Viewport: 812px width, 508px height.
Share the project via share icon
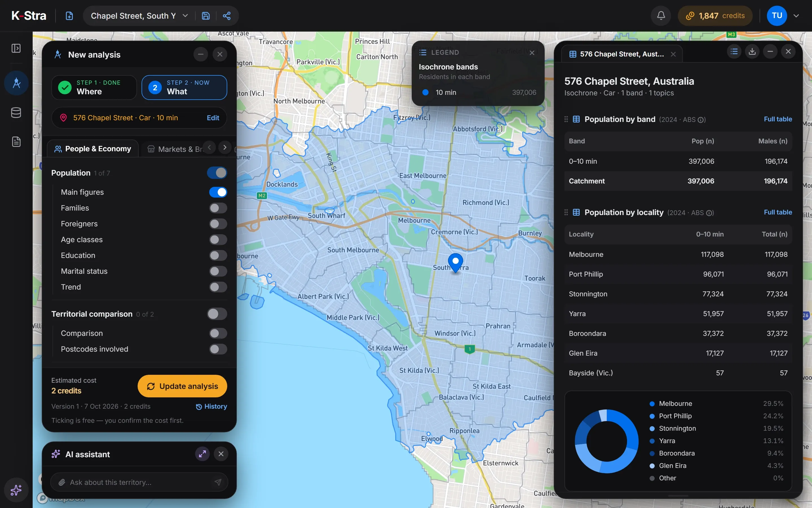[227, 16]
